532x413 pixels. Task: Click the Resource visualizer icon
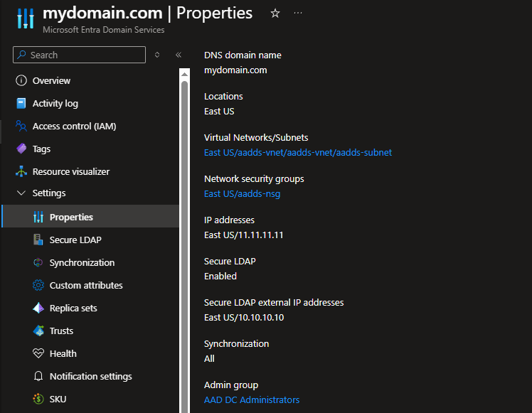[x=21, y=172]
